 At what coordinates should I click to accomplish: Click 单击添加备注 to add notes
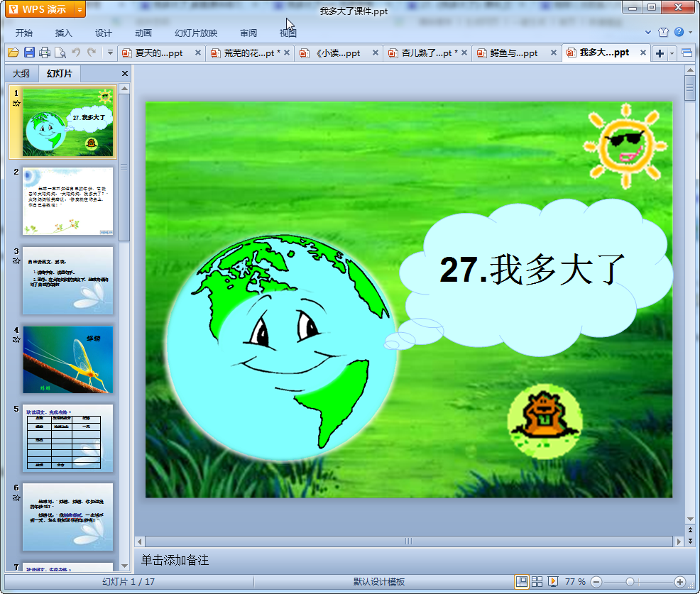(175, 560)
